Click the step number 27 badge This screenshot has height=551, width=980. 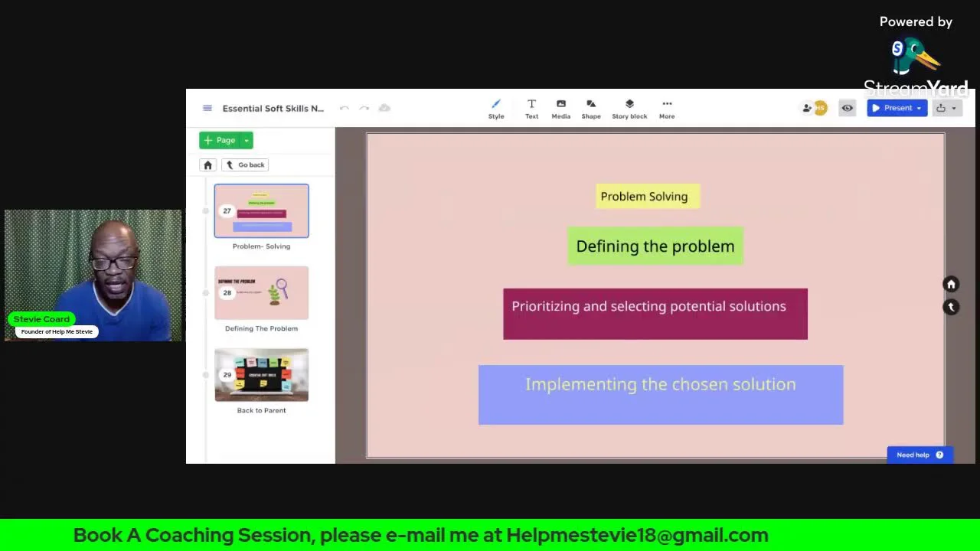click(227, 210)
